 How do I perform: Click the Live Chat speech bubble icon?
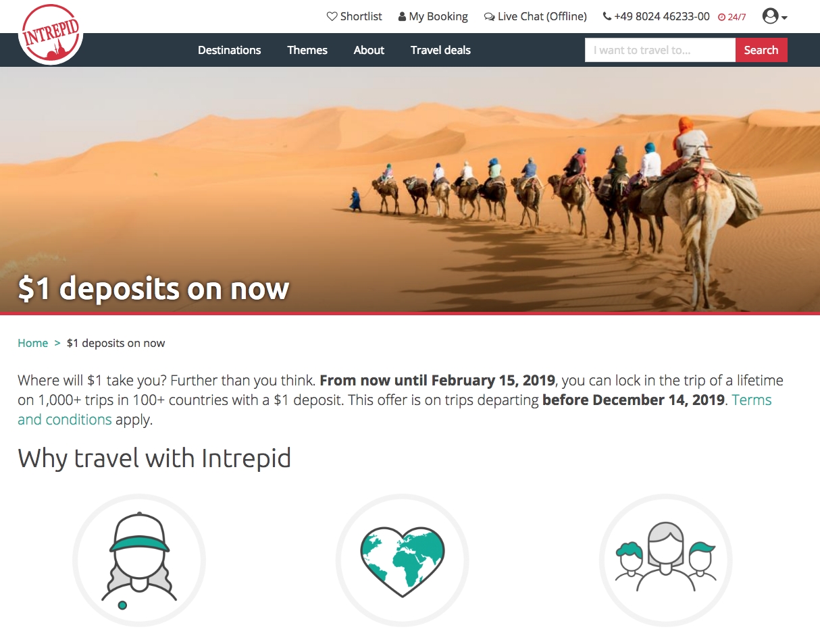point(489,17)
